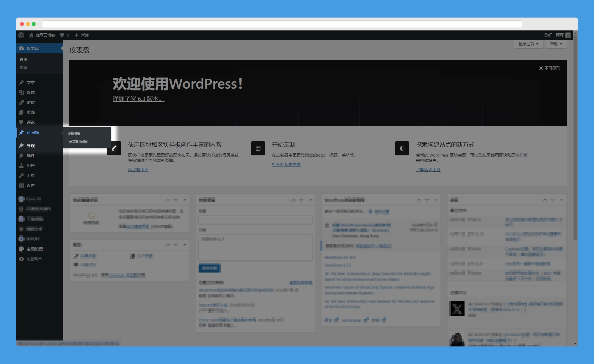Click the person icon beside 用户
This screenshot has height=364, width=594.
pos(21,166)
